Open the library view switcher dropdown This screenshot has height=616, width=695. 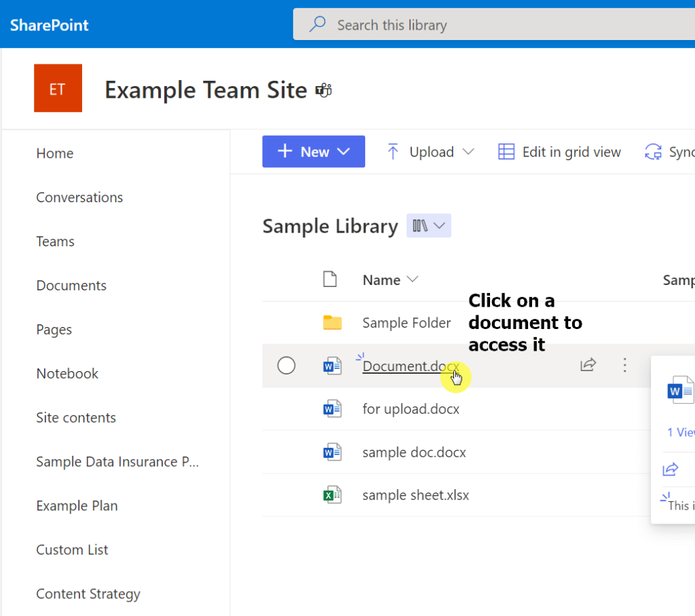[429, 225]
